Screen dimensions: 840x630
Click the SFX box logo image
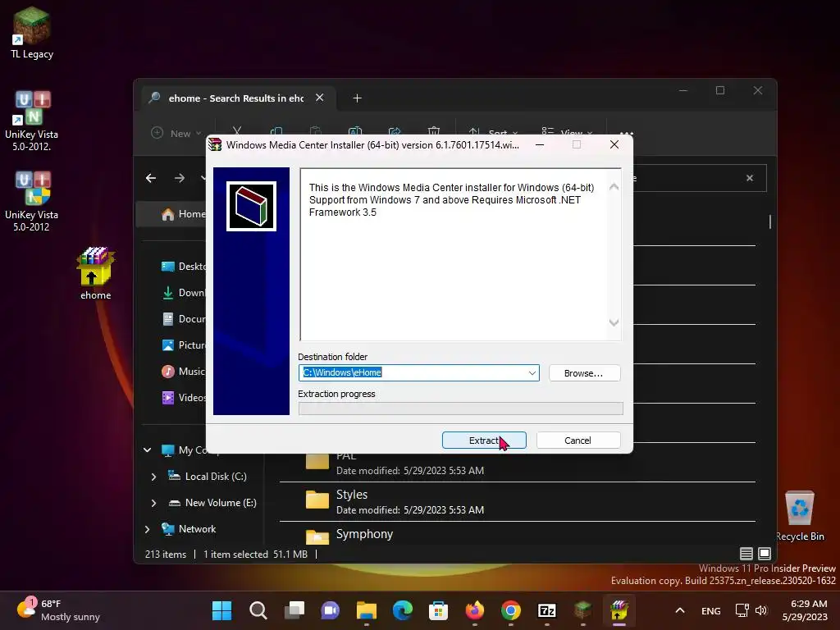(x=251, y=206)
